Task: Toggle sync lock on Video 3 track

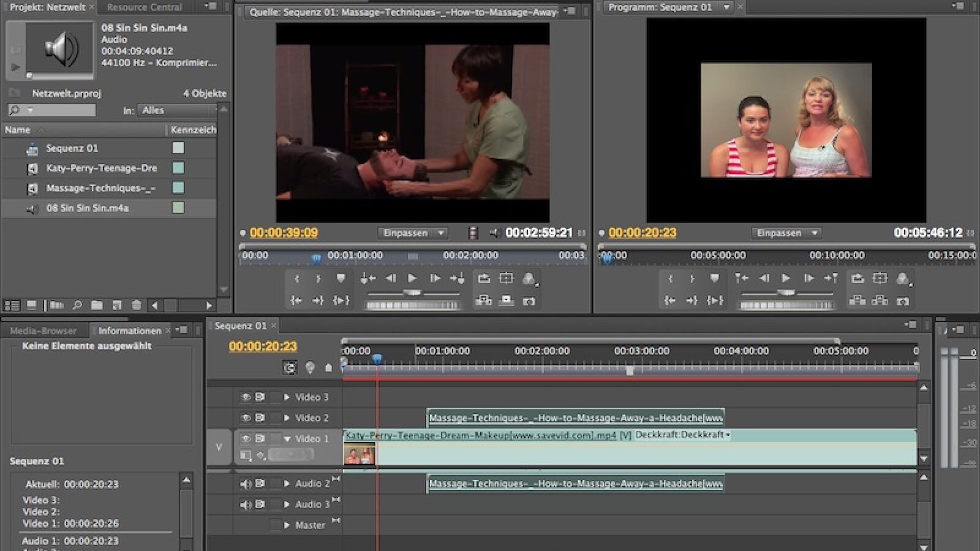Action: pos(260,397)
